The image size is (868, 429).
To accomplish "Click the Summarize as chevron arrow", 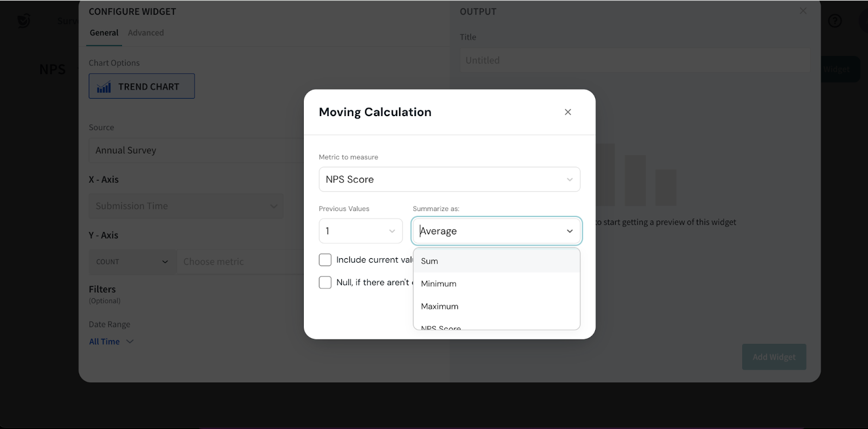I will (570, 231).
